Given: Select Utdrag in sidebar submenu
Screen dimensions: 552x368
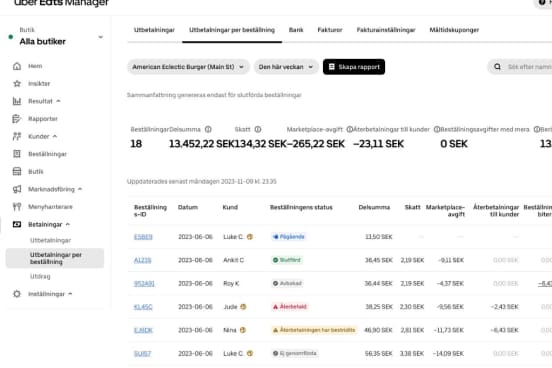Looking at the screenshot, I should 40,276.
